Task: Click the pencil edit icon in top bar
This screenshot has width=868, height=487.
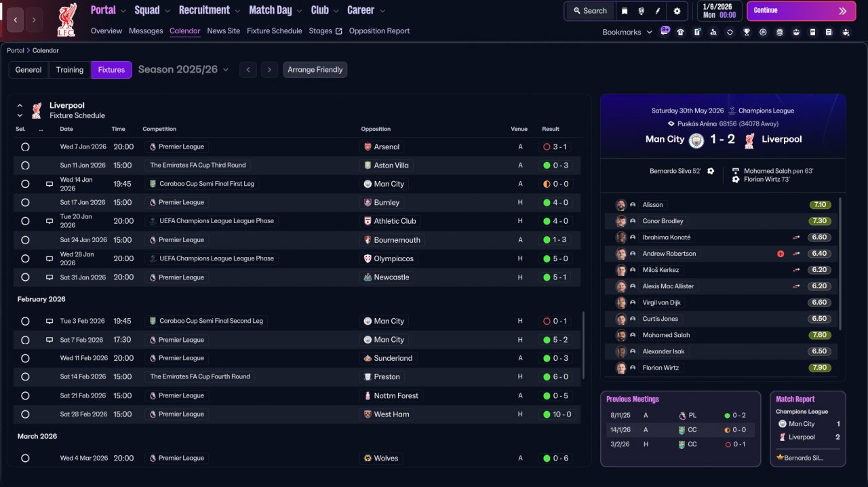Action: click(x=658, y=11)
